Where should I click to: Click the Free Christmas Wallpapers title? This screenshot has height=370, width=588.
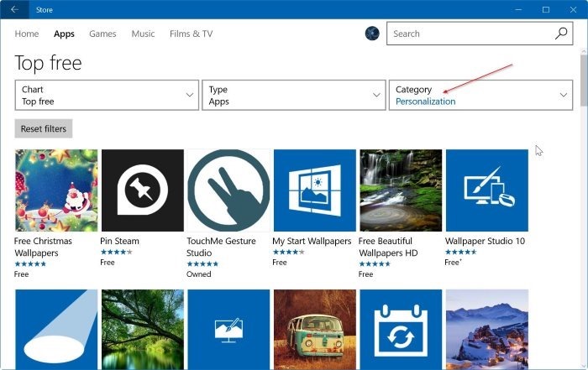coord(43,247)
